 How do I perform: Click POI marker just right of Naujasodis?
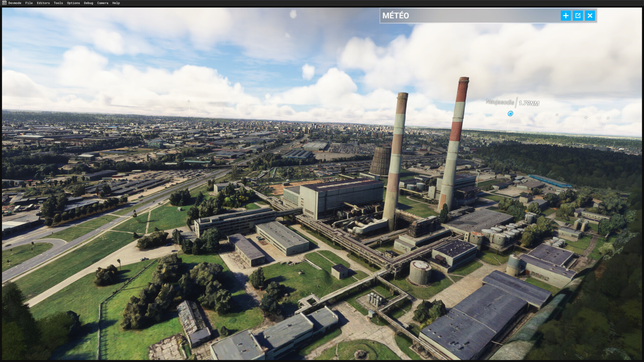(557, 115)
